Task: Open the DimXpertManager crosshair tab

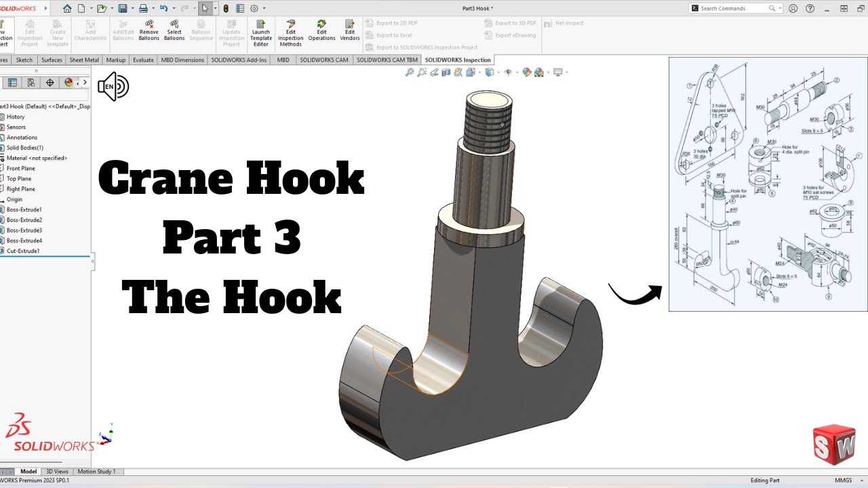Action: point(50,83)
